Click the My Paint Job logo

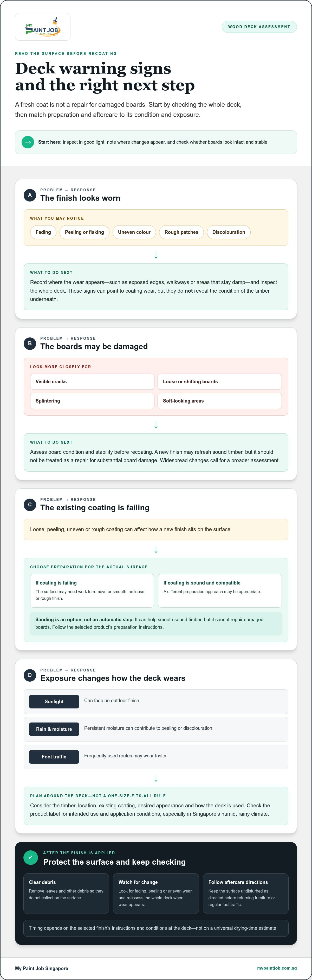[x=43, y=27]
